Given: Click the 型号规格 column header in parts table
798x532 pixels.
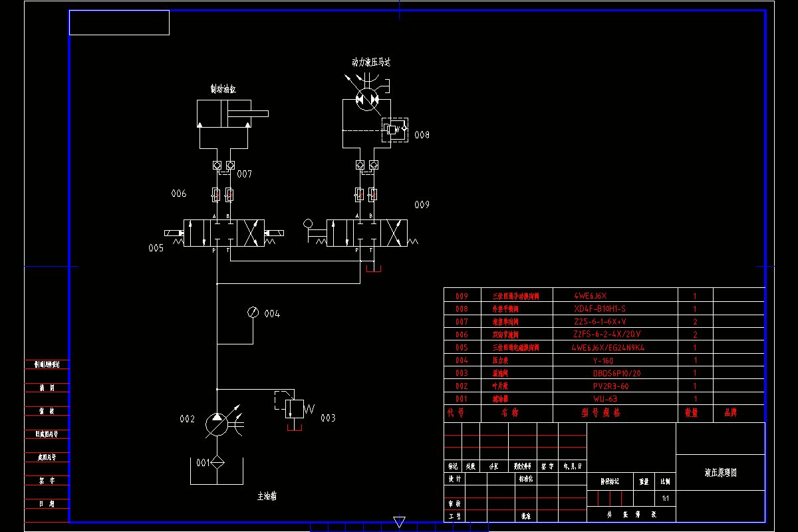Looking at the screenshot, I should click(600, 413).
